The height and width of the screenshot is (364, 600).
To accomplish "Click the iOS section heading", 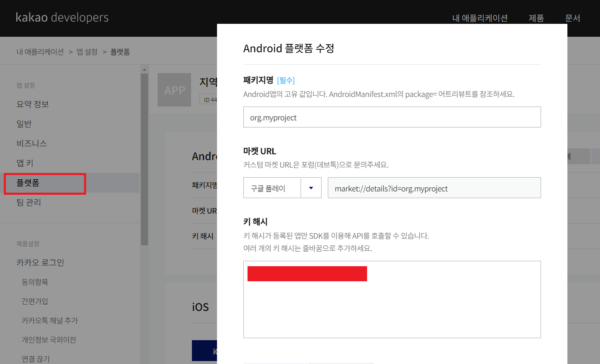I will 200,307.
